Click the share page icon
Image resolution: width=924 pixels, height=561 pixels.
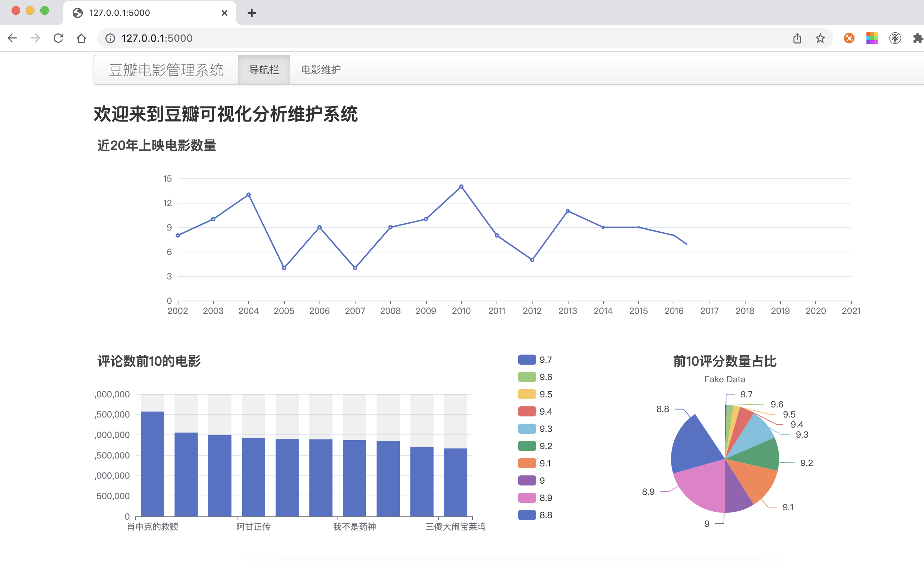(797, 38)
